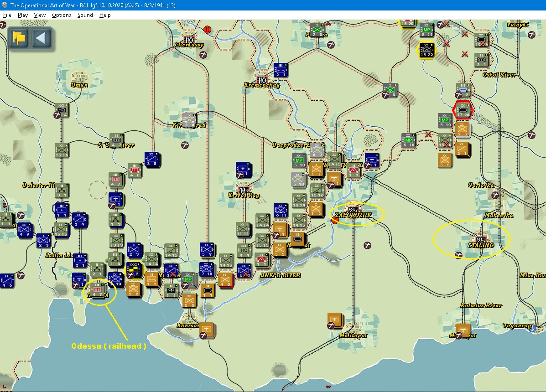Image resolution: width=546 pixels, height=392 pixels.
Task: Select the orange air unit near Melitopol
Action: click(334, 320)
